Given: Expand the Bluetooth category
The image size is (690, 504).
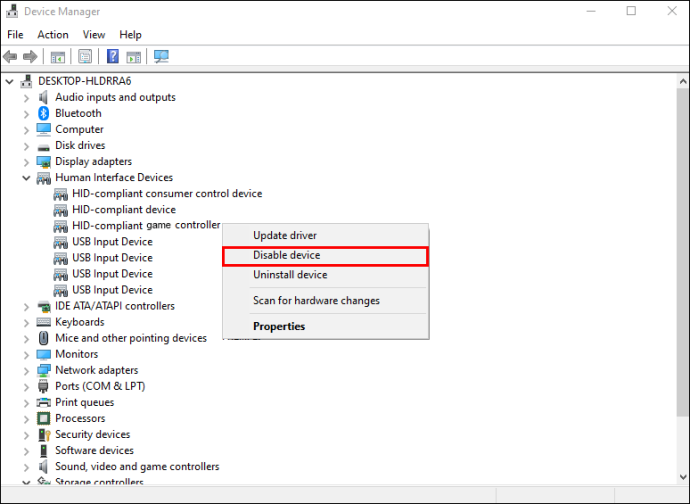Looking at the screenshot, I should coord(26,114).
